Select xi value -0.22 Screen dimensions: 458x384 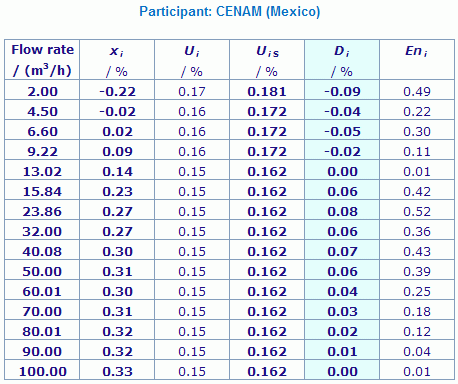117,91
